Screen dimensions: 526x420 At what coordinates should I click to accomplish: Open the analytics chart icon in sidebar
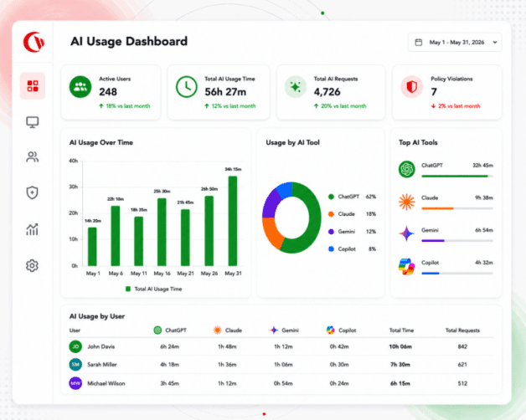pos(32,229)
